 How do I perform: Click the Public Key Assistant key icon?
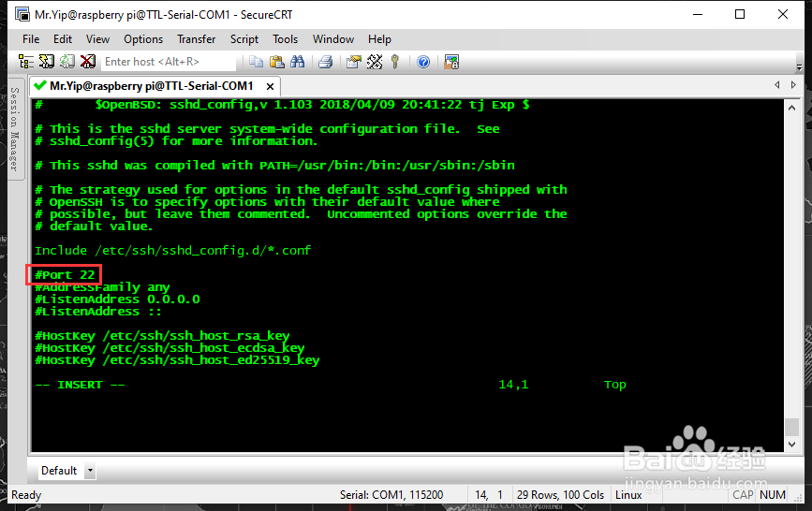(x=395, y=62)
